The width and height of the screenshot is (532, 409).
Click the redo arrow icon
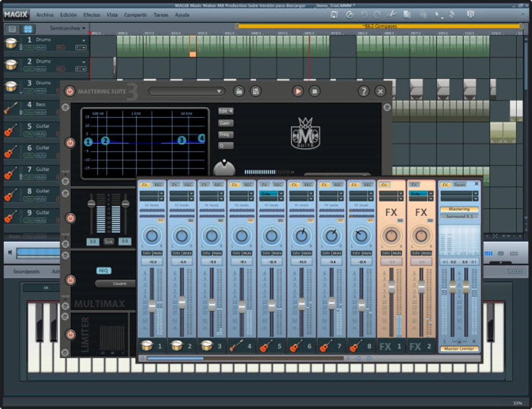pos(377,15)
